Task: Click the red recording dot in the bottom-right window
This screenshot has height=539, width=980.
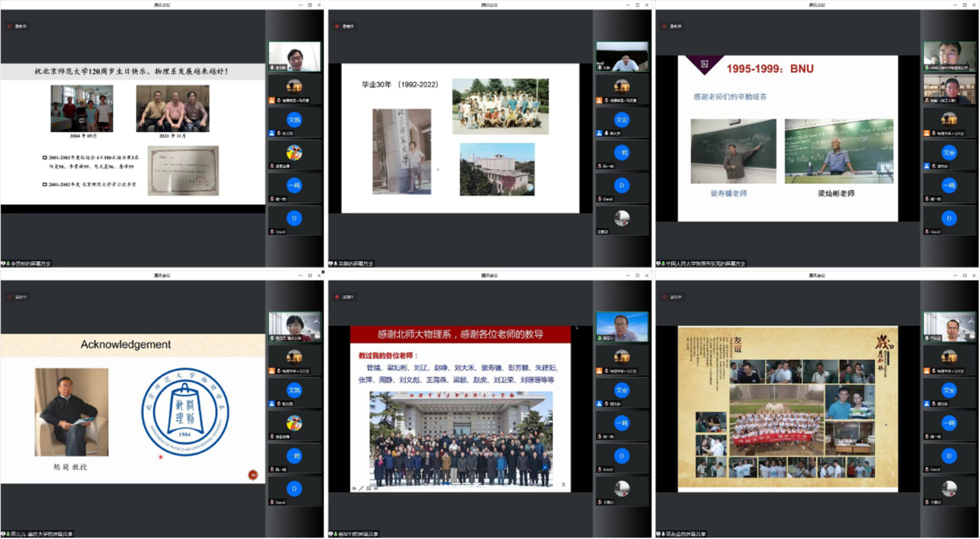Action: click(x=665, y=297)
